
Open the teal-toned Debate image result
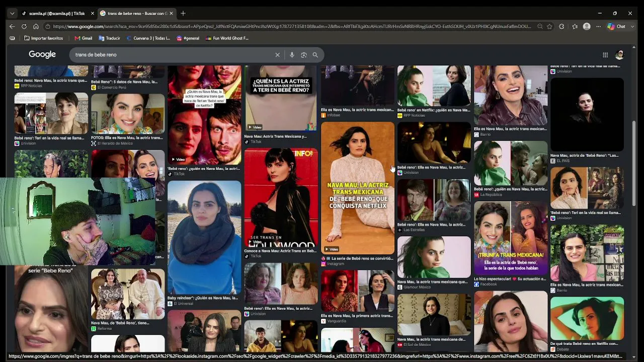587,318
